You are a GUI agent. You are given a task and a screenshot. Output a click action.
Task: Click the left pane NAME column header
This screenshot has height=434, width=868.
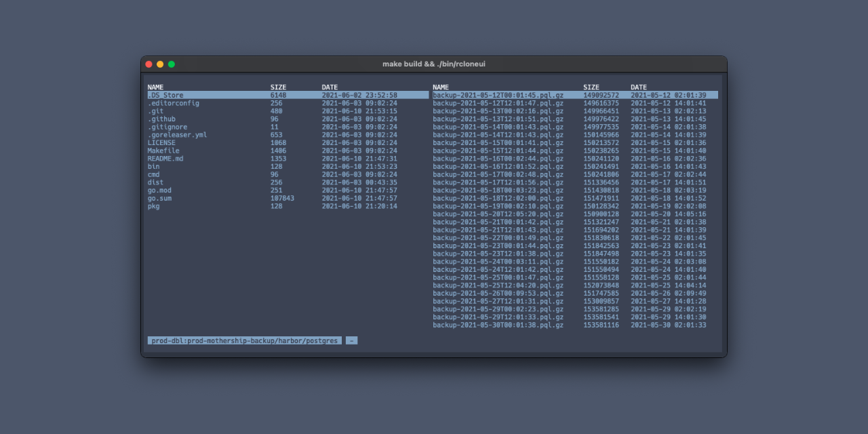click(x=155, y=87)
